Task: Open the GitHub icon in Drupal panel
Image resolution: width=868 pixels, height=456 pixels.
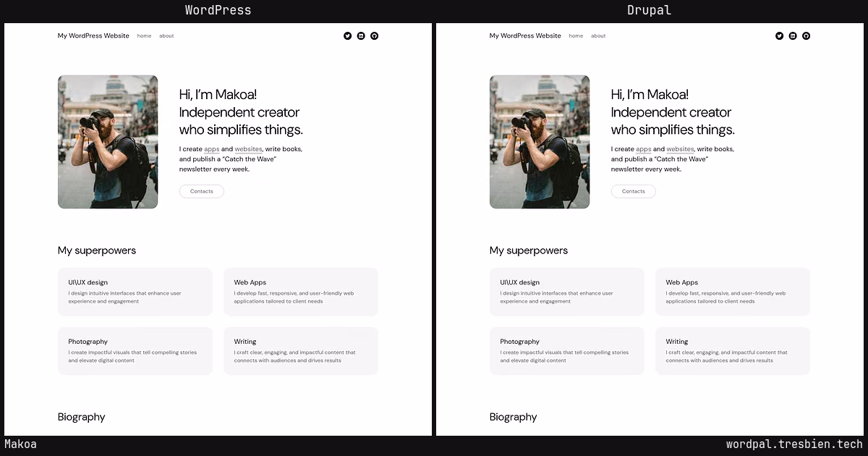Action: tap(807, 35)
